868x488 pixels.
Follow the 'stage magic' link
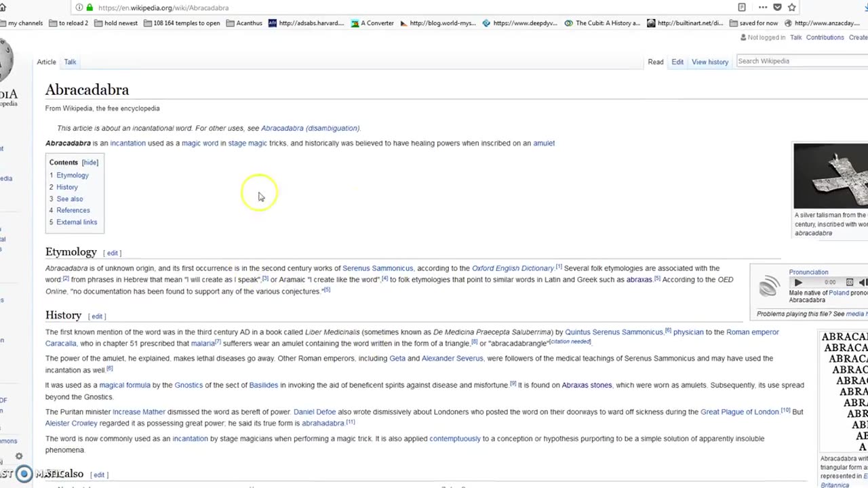[248, 143]
